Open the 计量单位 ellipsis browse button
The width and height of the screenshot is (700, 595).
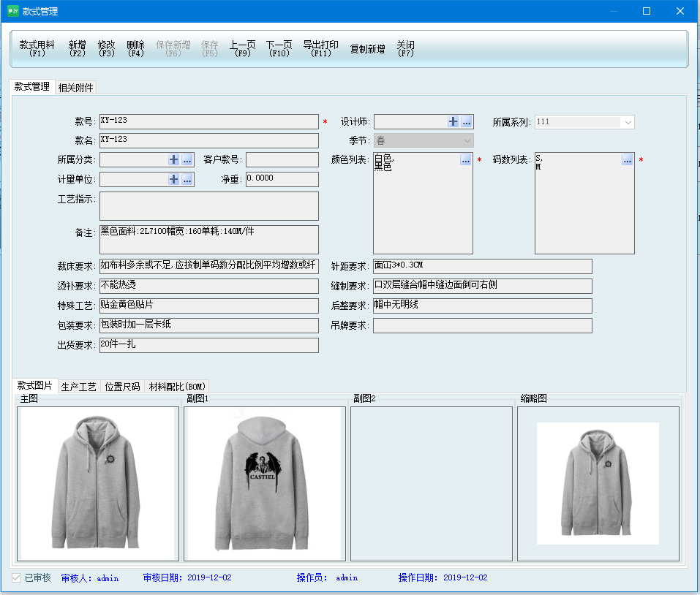(x=187, y=179)
